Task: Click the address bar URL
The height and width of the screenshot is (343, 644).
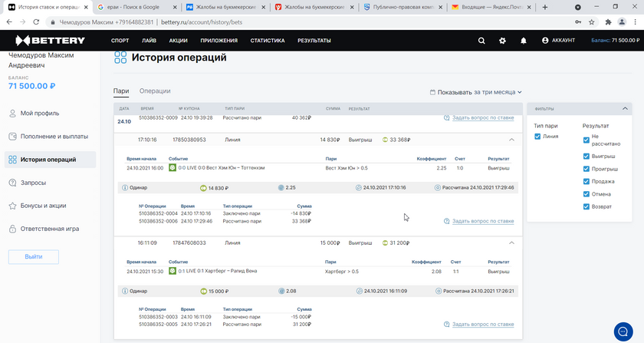Action: (202, 22)
